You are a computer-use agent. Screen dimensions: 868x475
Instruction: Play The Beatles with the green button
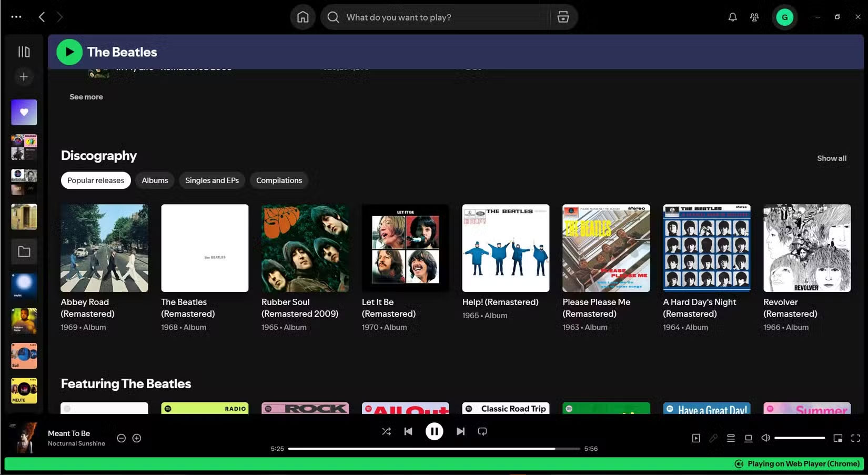pyautogui.click(x=69, y=52)
